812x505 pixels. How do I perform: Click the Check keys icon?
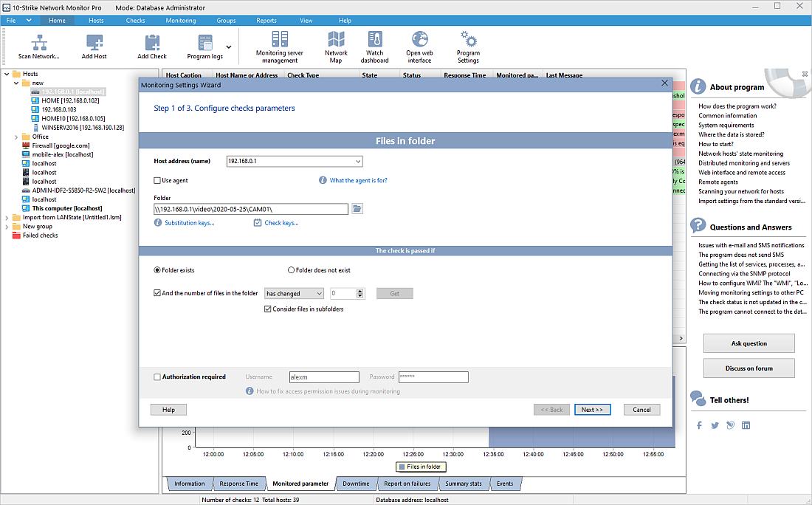click(x=258, y=223)
